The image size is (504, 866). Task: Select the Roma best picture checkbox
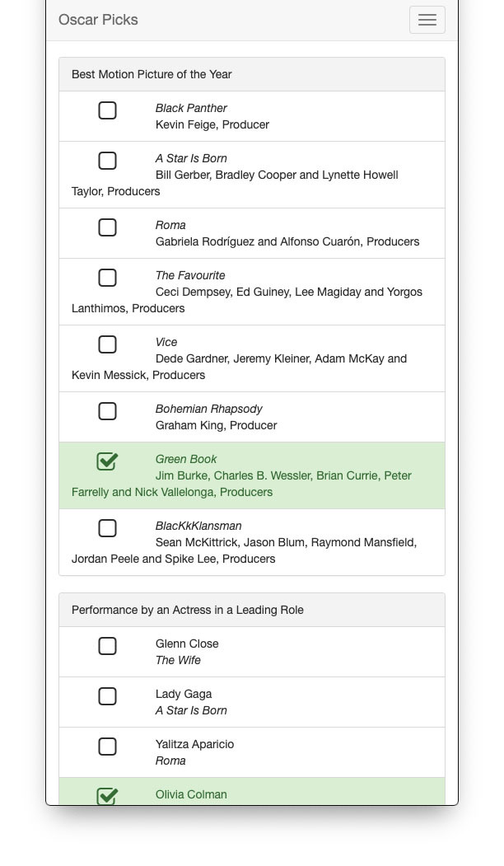point(107,227)
